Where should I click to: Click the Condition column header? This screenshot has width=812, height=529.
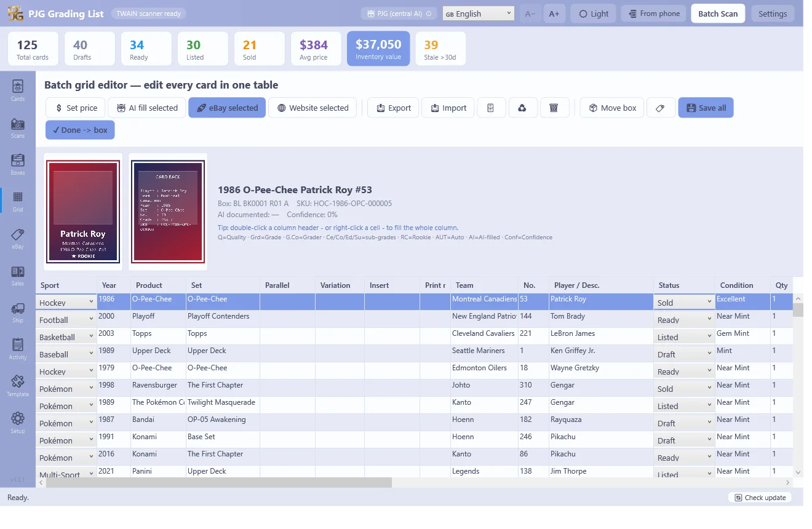click(x=742, y=285)
